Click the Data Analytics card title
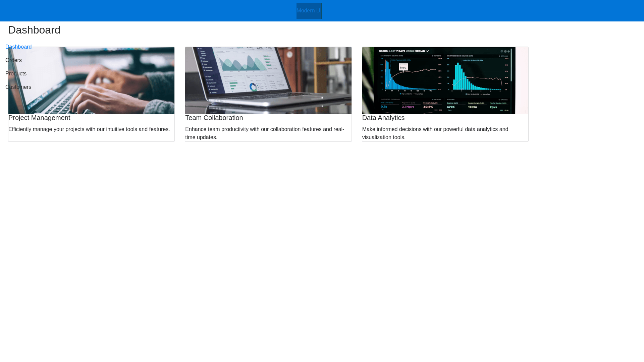 click(x=383, y=118)
